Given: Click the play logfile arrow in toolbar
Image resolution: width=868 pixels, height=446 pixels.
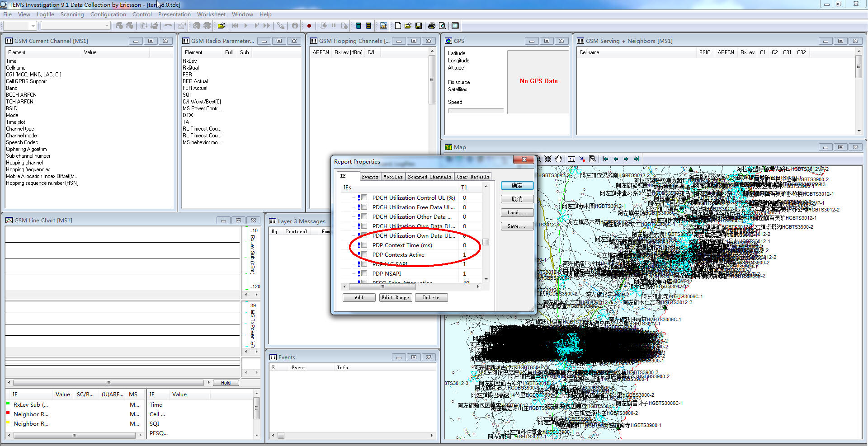Looking at the screenshot, I should coord(246,26).
